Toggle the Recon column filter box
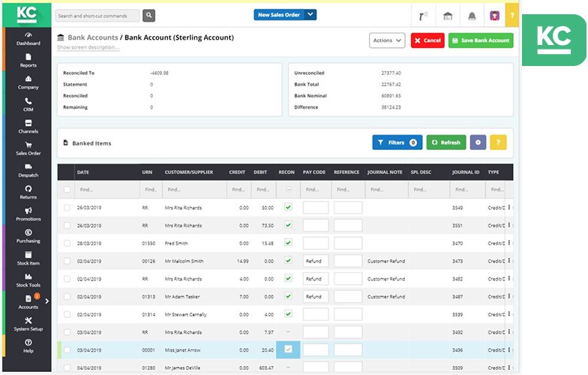The width and height of the screenshot is (588, 375). click(x=288, y=189)
